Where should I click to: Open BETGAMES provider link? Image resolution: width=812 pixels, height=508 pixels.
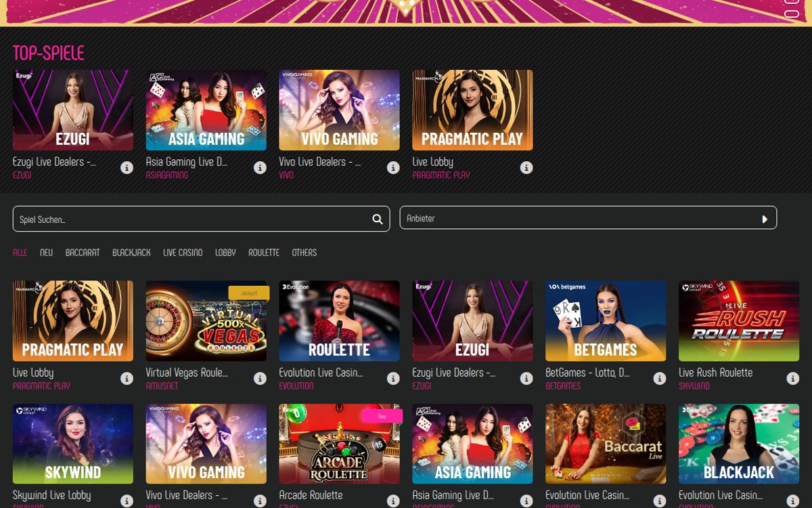pyautogui.click(x=563, y=385)
